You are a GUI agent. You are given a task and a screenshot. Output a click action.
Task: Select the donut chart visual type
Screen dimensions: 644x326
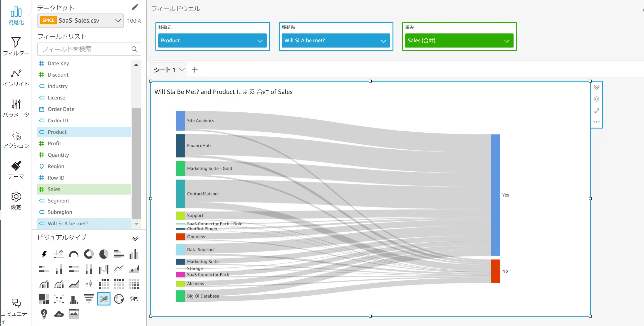point(89,254)
